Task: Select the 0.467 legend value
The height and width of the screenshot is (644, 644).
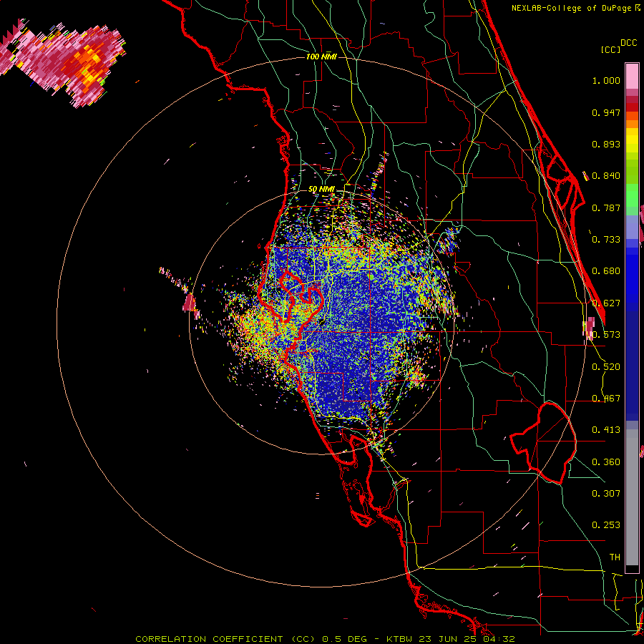Action: (606, 399)
